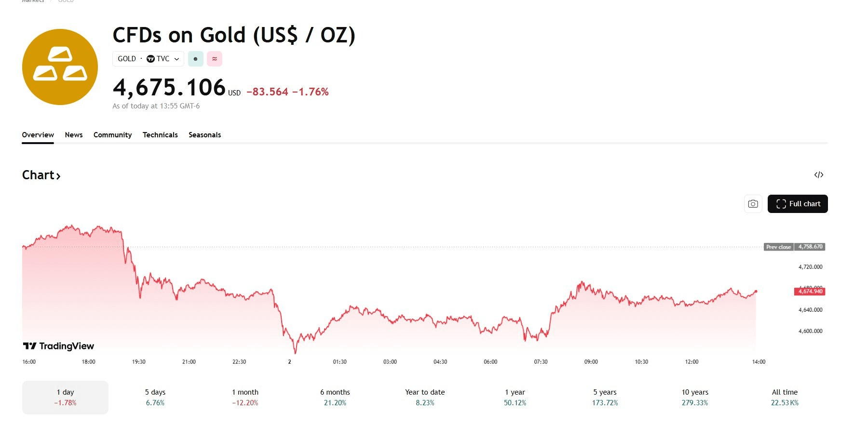Image resolution: width=868 pixels, height=425 pixels.
Task: Open the embed code icon
Action: click(x=818, y=175)
